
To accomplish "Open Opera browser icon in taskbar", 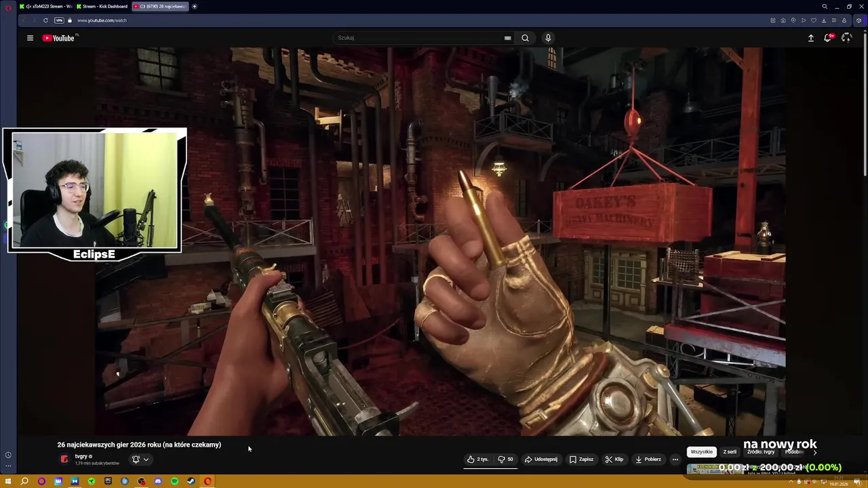I will 208,481.
